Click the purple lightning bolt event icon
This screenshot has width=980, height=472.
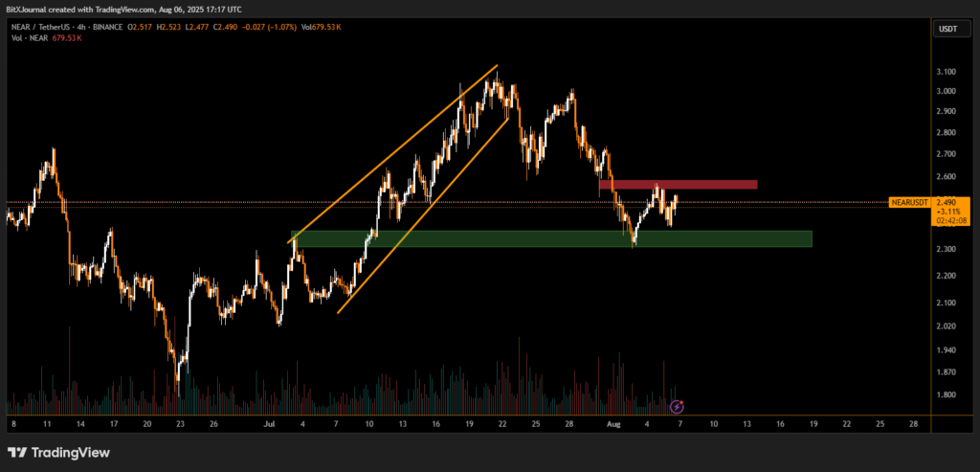point(679,406)
